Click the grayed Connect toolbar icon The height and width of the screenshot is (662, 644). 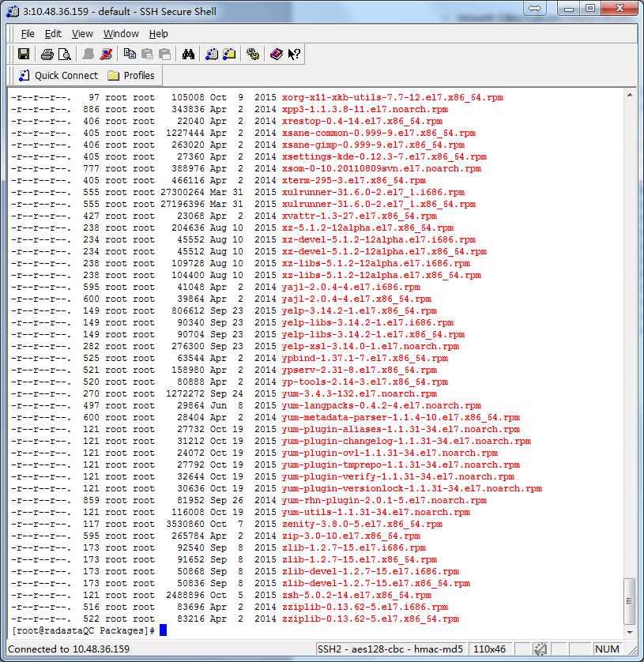(89, 54)
